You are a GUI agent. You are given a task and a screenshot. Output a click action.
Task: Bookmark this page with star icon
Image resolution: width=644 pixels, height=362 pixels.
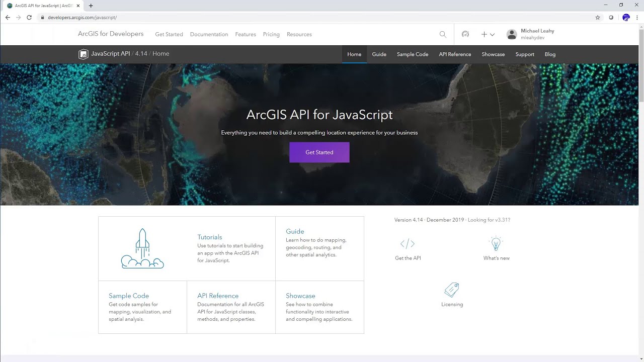point(598,17)
